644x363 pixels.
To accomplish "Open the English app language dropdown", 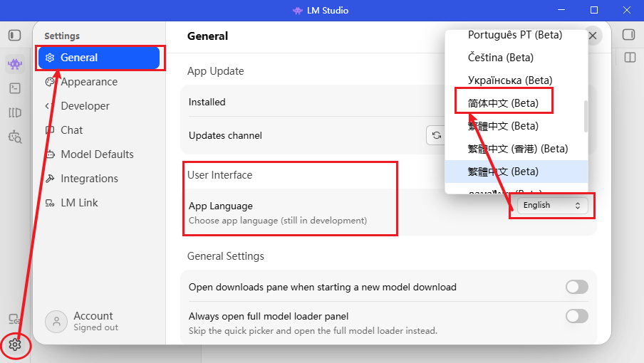I will click(552, 206).
